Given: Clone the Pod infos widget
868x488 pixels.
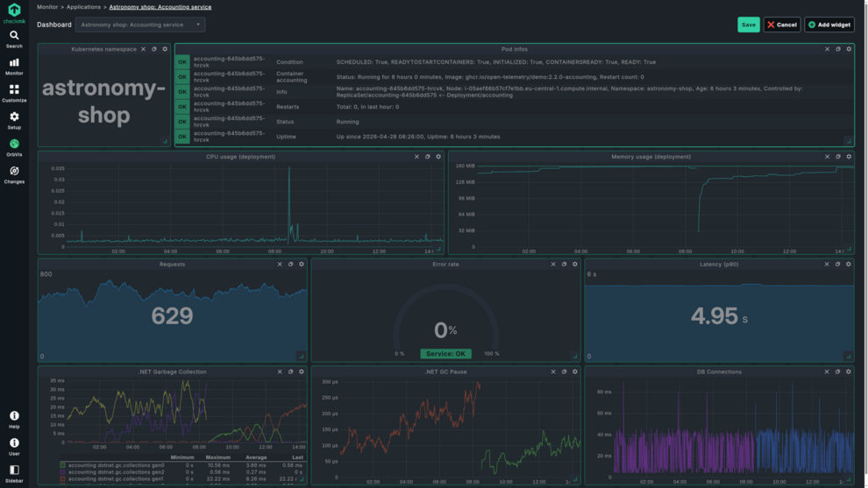Looking at the screenshot, I should point(838,49).
